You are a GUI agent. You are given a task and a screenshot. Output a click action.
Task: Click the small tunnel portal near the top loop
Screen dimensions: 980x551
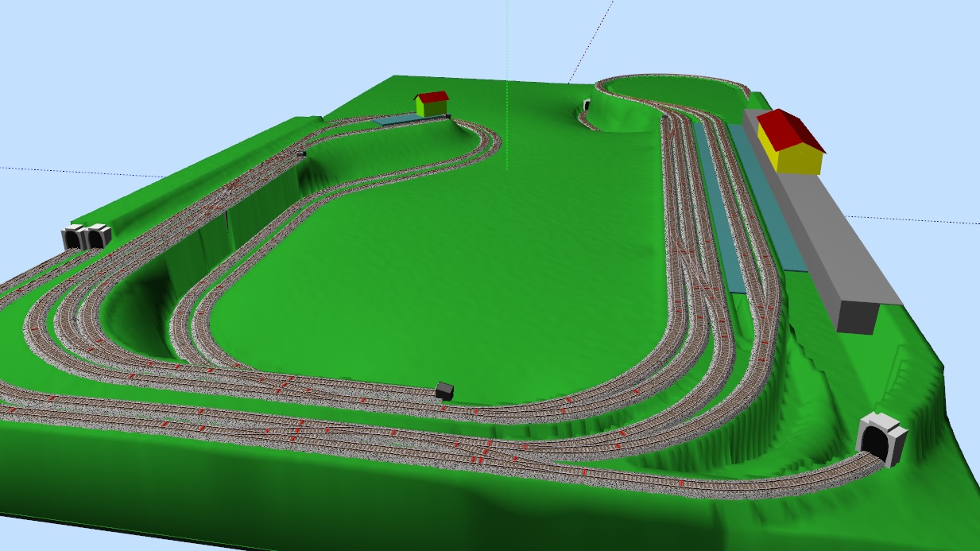click(x=587, y=106)
